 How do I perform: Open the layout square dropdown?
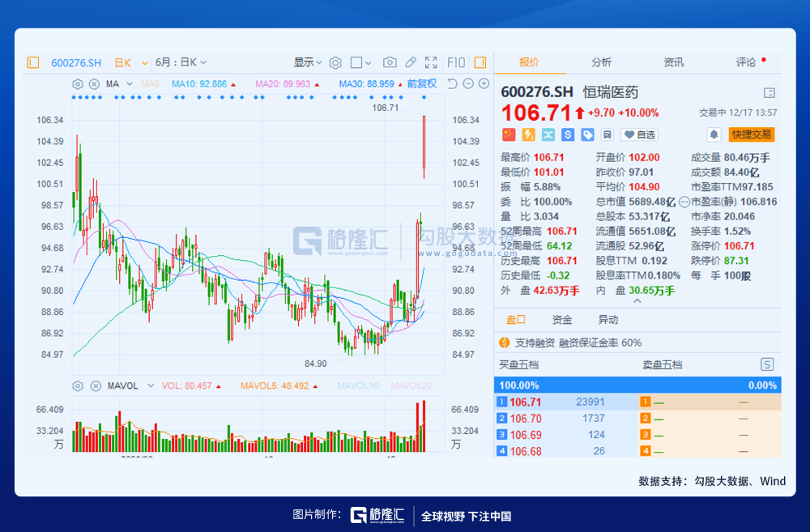[360, 62]
